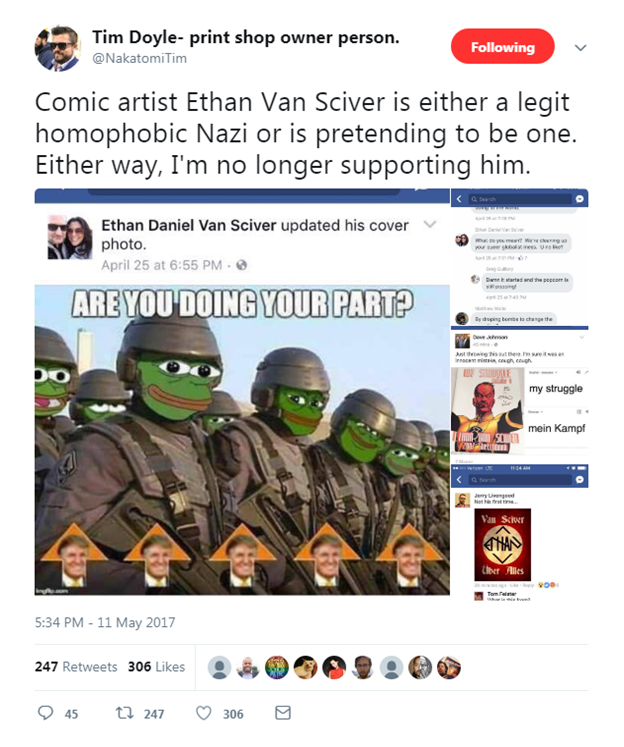
Task: Click the first gray default liker avatar
Action: (220, 667)
